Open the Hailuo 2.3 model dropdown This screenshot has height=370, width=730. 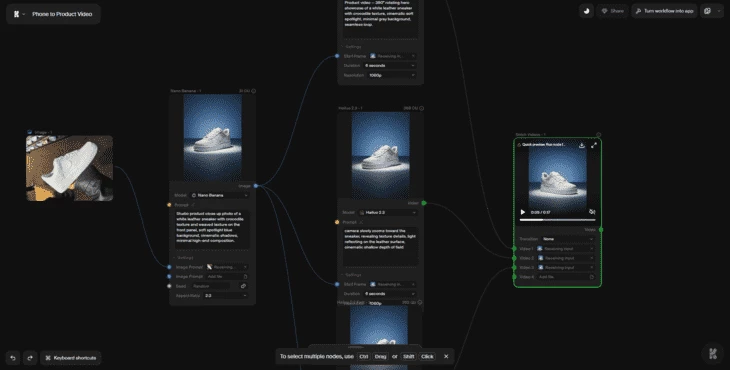(x=387, y=213)
